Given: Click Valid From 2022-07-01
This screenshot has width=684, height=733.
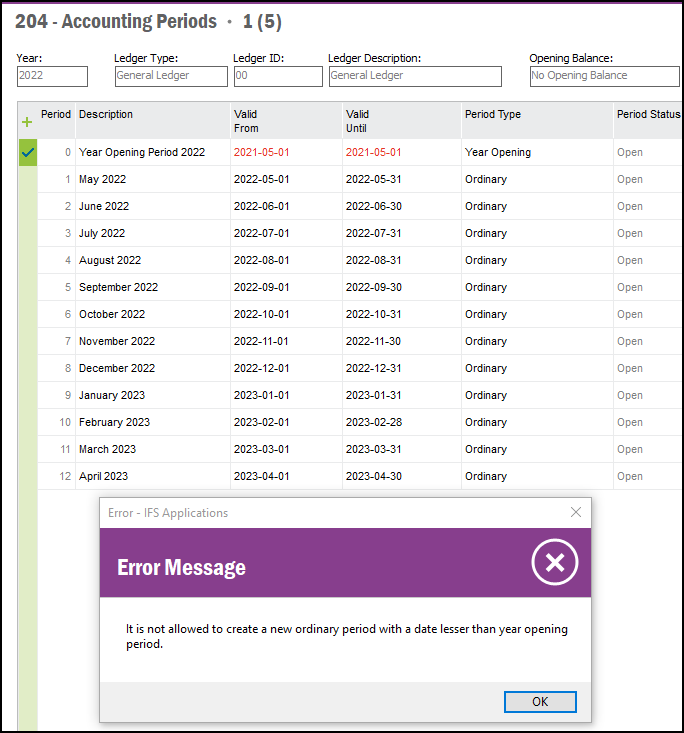Looking at the screenshot, I should pyautogui.click(x=261, y=233).
